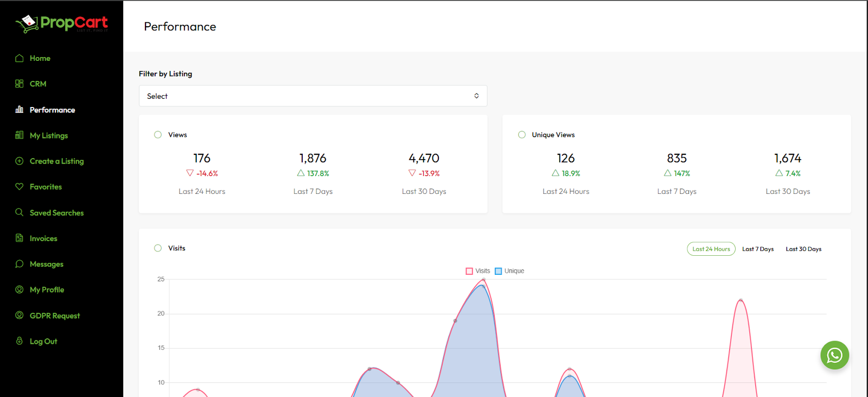Open My Profile link
Viewport: 868px width, 397px height.
pos(47,290)
